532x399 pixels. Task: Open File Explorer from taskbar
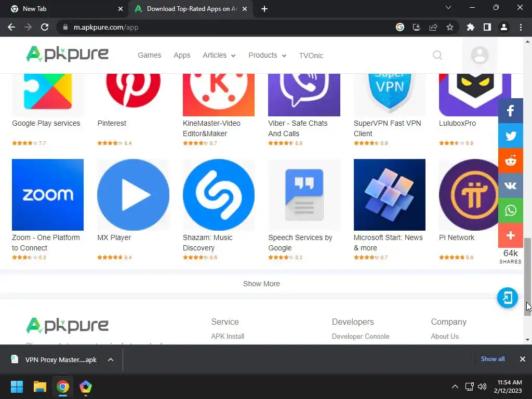coord(39,387)
